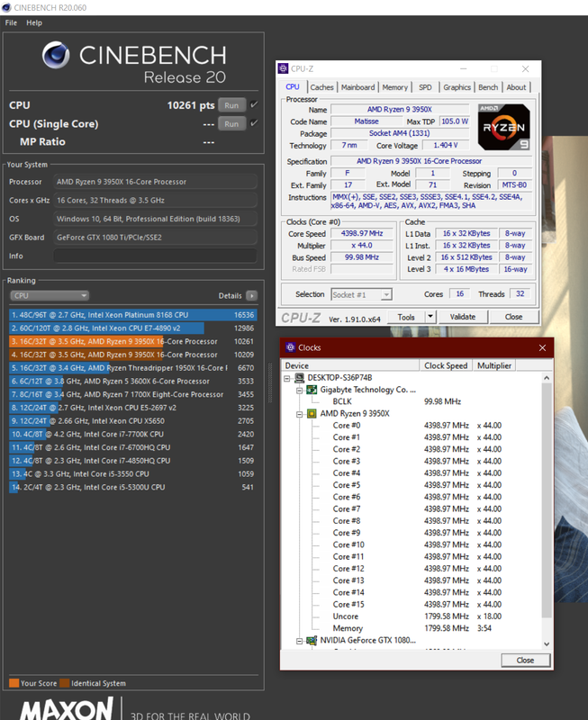This screenshot has width=588, height=720.
Task: Open the Help menu in Cinebench
Action: tap(34, 22)
